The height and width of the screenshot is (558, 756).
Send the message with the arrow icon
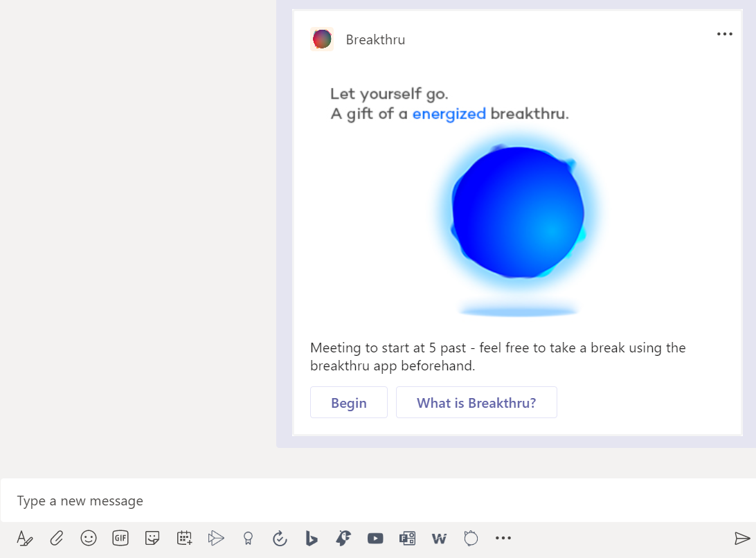[742, 538]
